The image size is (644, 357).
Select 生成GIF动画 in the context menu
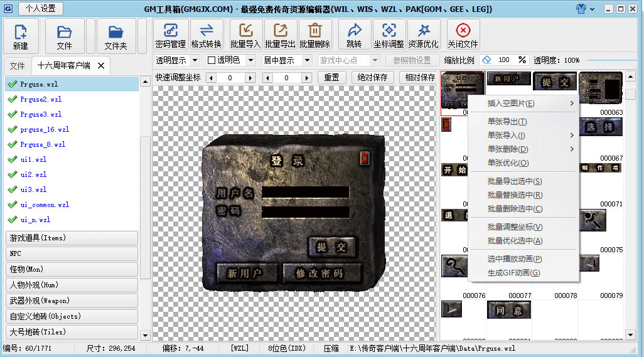tap(513, 273)
